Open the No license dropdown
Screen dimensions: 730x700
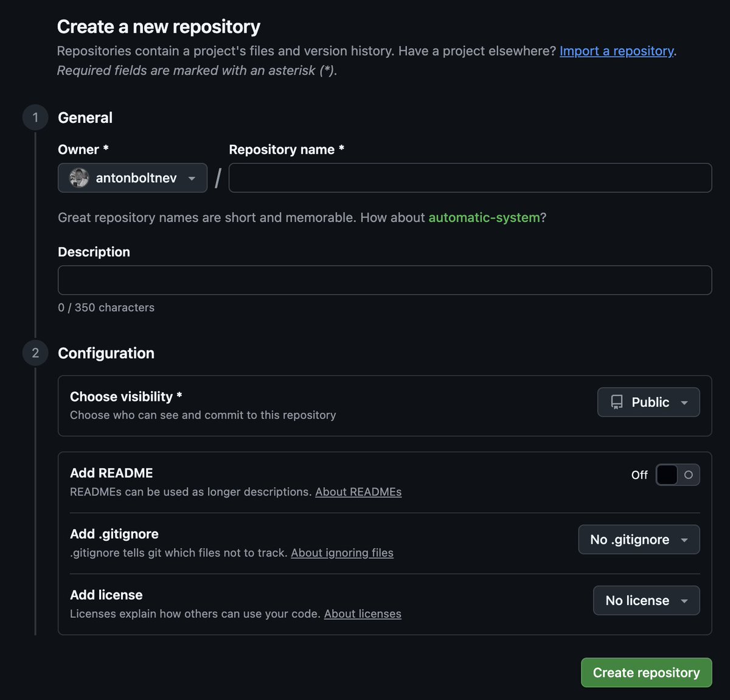click(x=647, y=600)
